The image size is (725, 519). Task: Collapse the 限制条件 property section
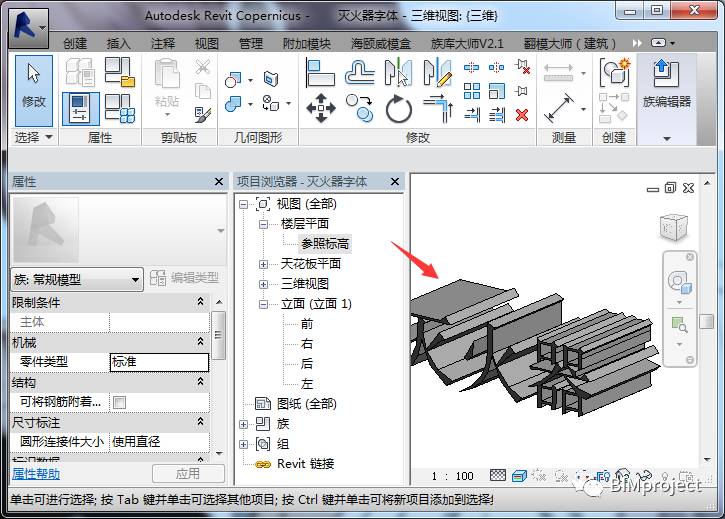(200, 302)
